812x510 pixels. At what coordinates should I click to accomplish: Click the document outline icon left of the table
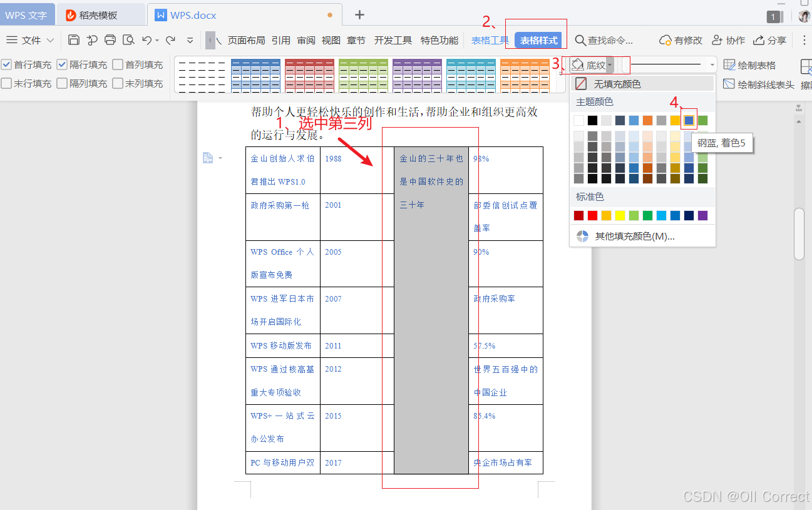point(208,158)
